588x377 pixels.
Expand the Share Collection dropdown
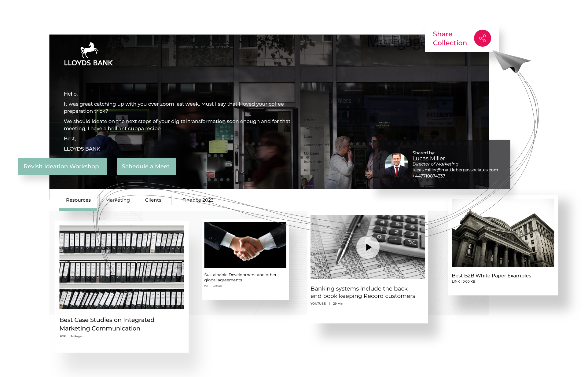click(482, 38)
